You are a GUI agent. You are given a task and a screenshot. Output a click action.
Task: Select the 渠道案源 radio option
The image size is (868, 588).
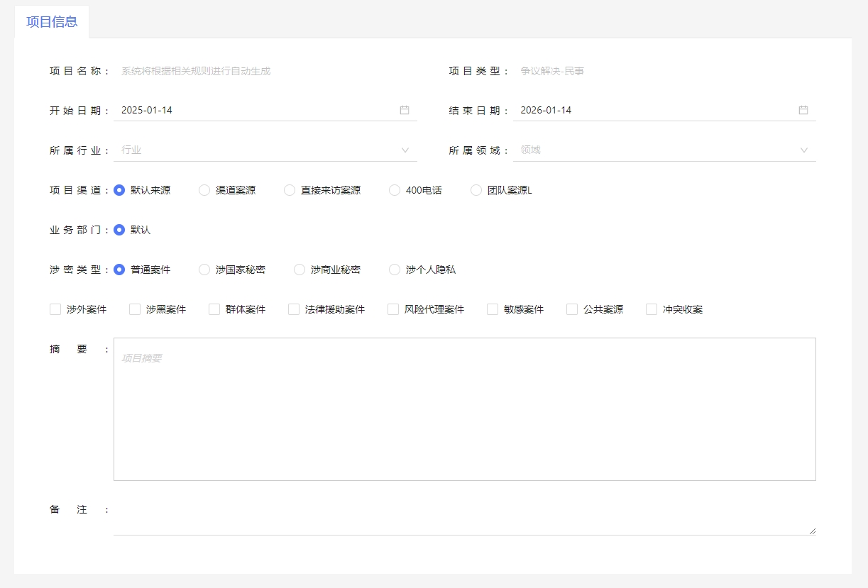coord(204,190)
